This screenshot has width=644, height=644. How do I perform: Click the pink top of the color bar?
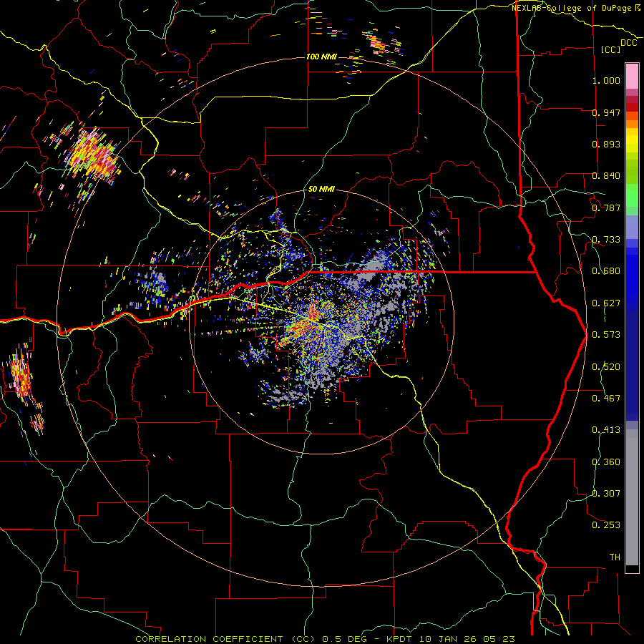[x=632, y=76]
